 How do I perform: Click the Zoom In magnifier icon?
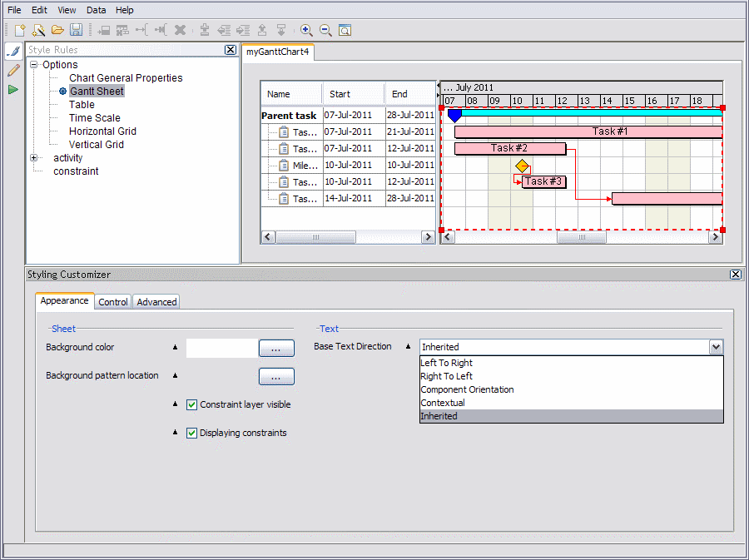[306, 30]
